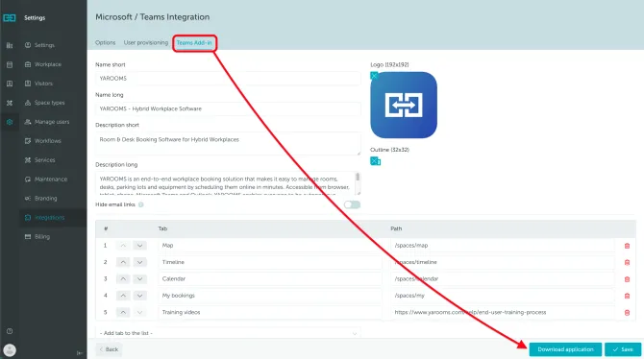The image size is (644, 359).
Task: Select the settings gear icon in the left rail
Action: [10, 122]
